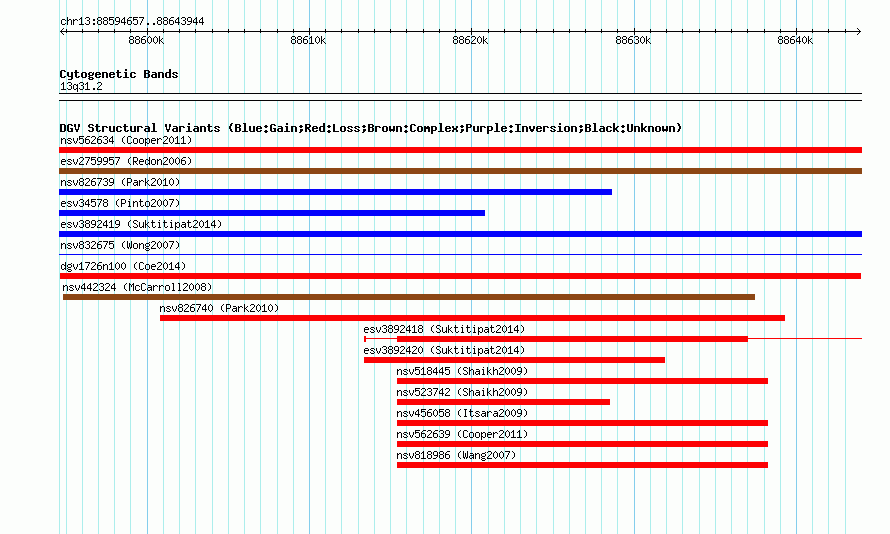Screen dimensions: 890x534
Task: Select the brown esv2759957 Redon2006 bar
Action: pos(460,171)
